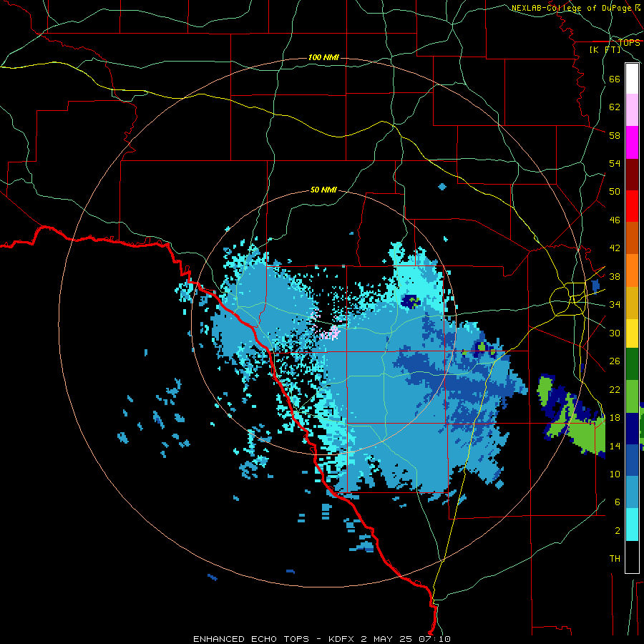Click the "KDFX" radar site identifier
The width and height of the screenshot is (644, 644).
coord(342,639)
